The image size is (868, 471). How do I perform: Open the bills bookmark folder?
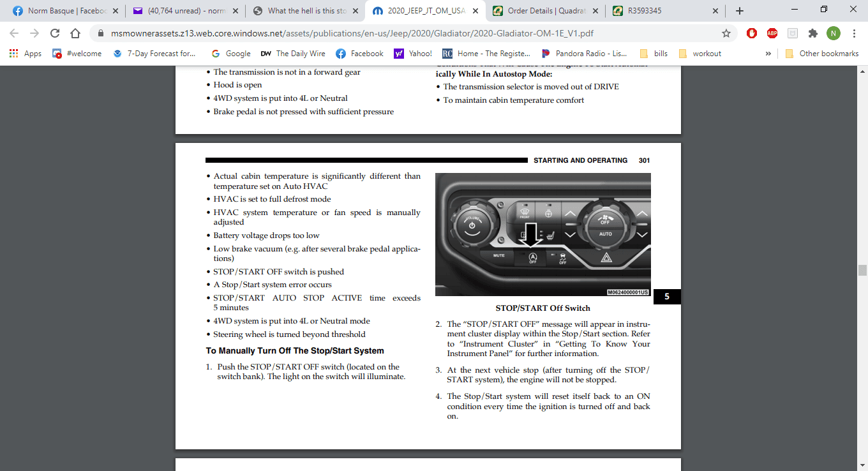[x=653, y=54]
